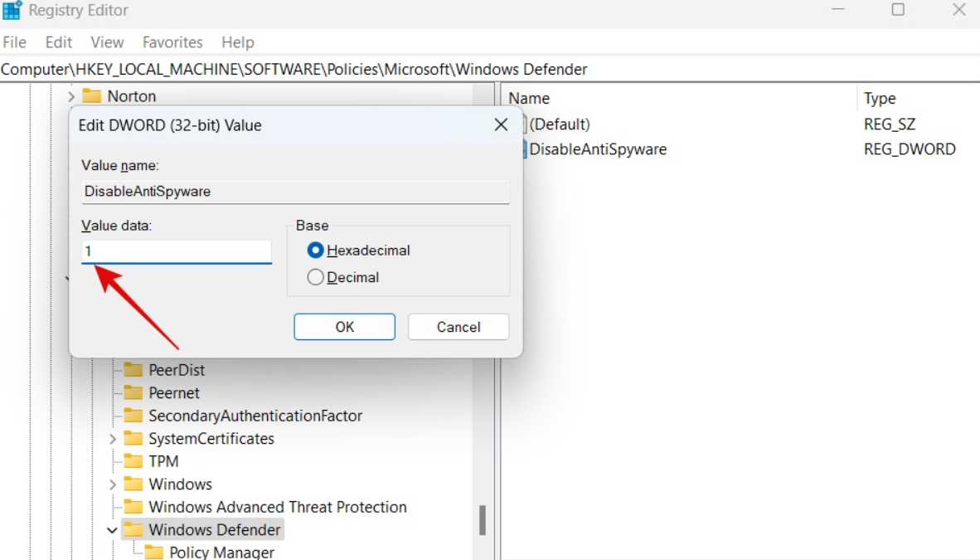Screen dimensions: 980x560
Task: Click the Registry Editor icon in title bar
Action: click(x=12, y=10)
